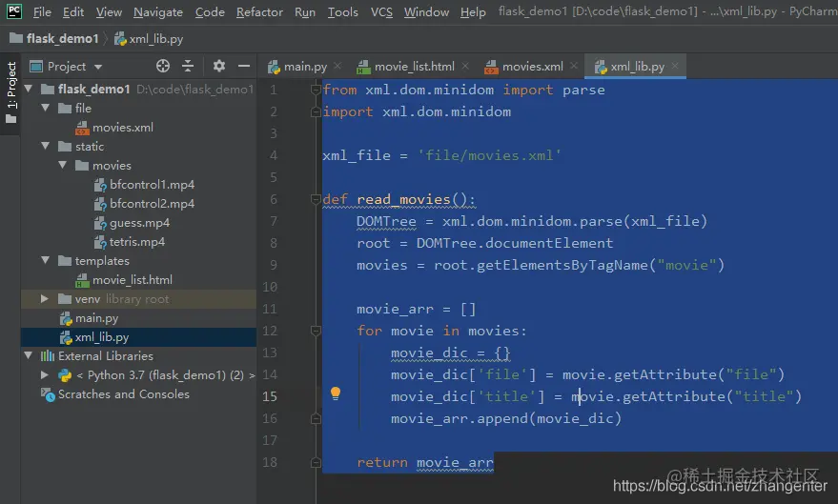This screenshot has width=838, height=504.
Task: Close the movie_list.html tab
Action: click(465, 66)
